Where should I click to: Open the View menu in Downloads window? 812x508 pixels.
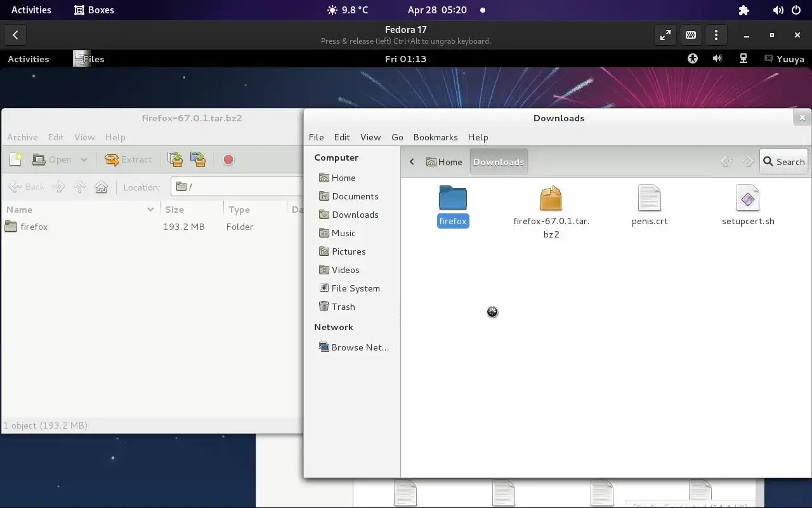coord(370,137)
